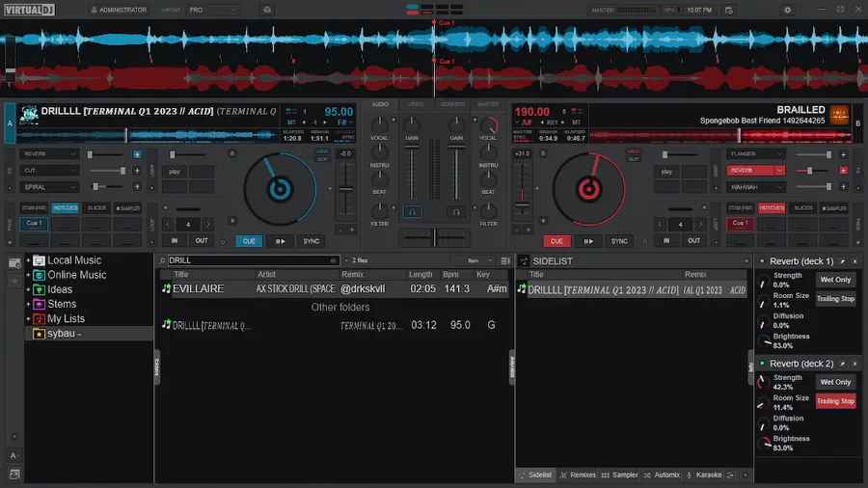The width and height of the screenshot is (868, 488).
Task: Click the BRAILLED album art thumbnail
Action: [x=839, y=115]
